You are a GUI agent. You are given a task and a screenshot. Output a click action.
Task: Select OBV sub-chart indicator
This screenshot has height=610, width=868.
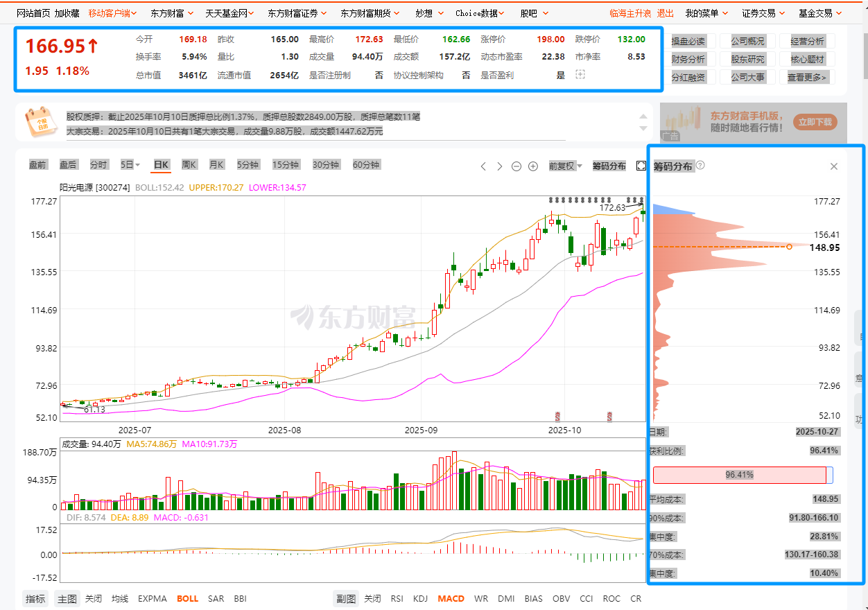point(562,598)
